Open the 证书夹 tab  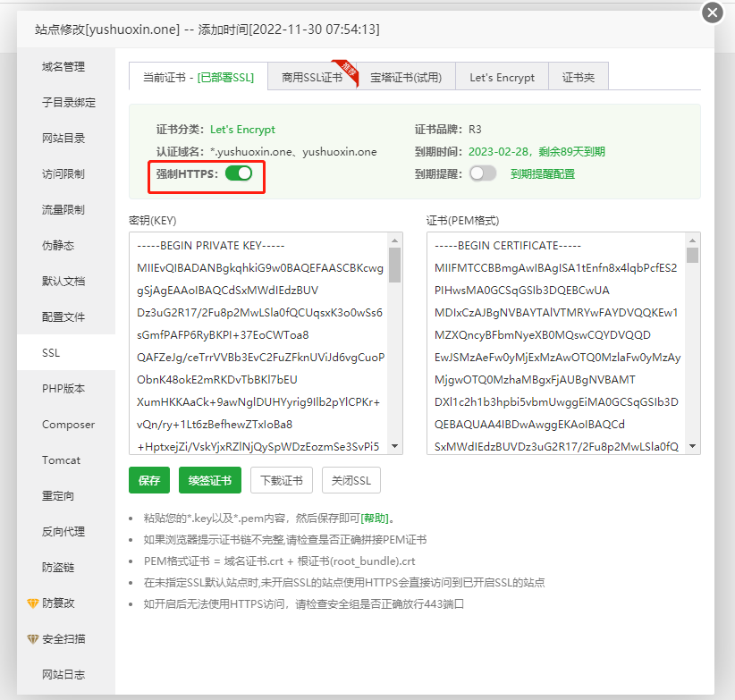pyautogui.click(x=578, y=78)
